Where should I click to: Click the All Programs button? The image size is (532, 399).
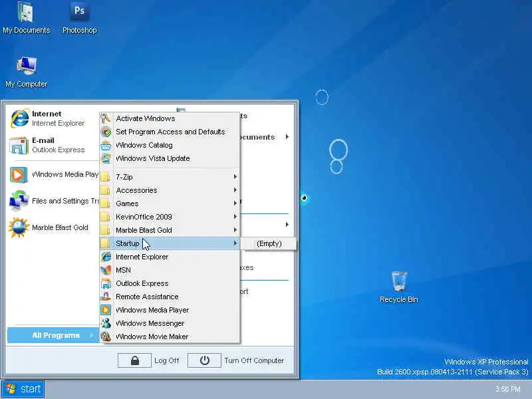[x=53, y=335]
